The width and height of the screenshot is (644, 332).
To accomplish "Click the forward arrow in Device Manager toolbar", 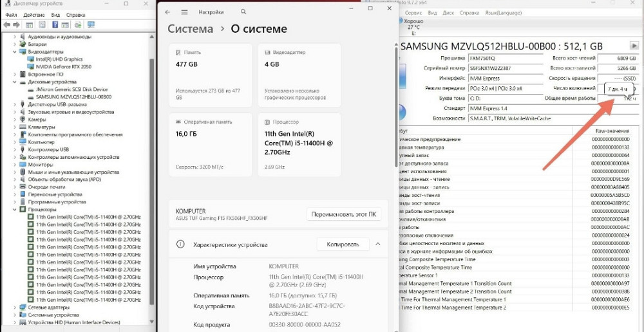I will [x=17, y=25].
